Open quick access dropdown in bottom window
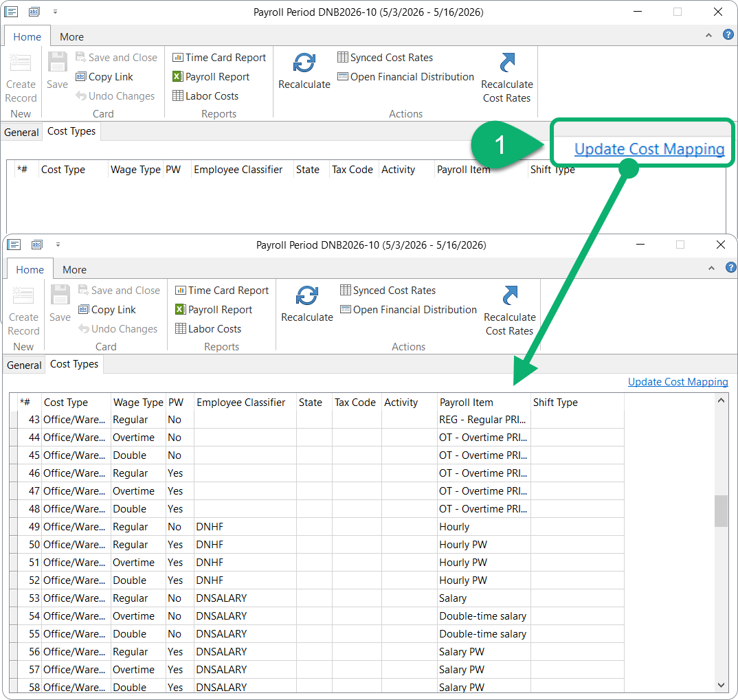Screen dimensions: 738x700 (58, 245)
